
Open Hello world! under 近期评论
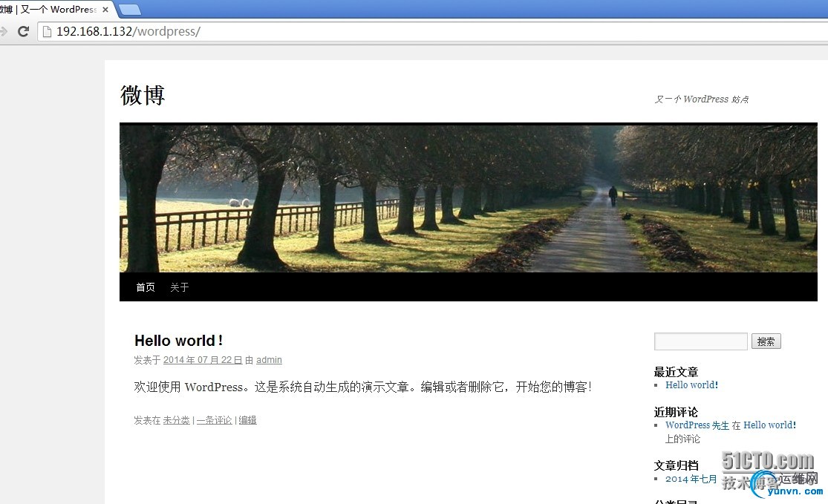click(x=770, y=425)
